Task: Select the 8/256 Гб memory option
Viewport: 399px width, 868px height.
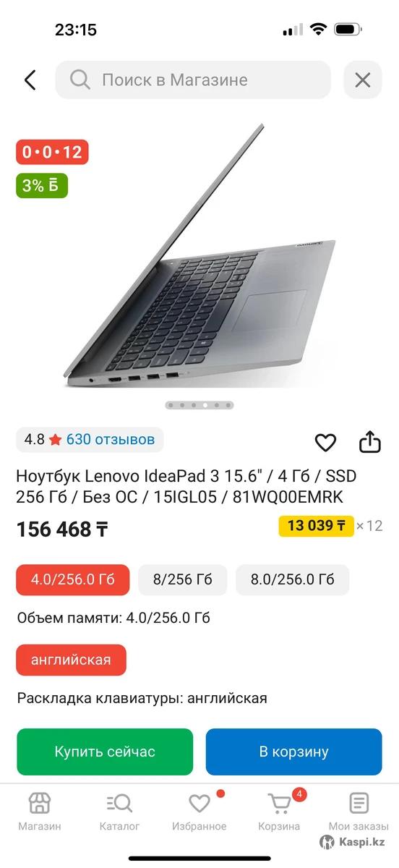Action: (x=183, y=579)
